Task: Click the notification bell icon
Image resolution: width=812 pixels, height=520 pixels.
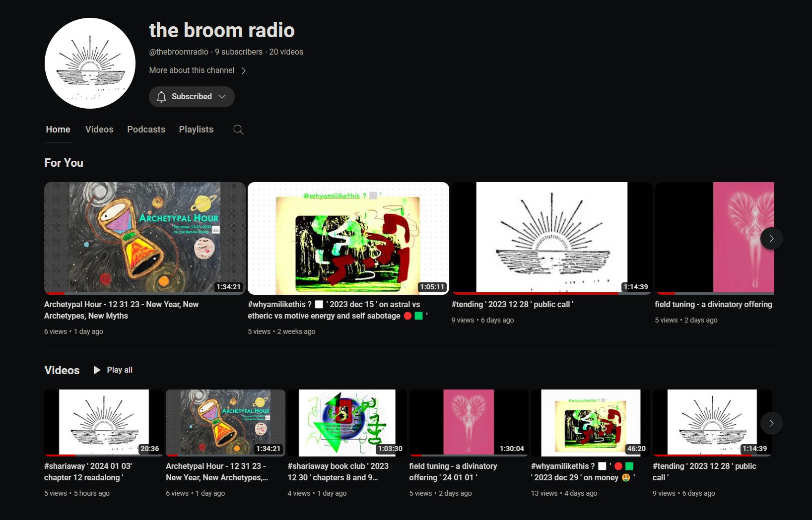Action: pyautogui.click(x=161, y=97)
